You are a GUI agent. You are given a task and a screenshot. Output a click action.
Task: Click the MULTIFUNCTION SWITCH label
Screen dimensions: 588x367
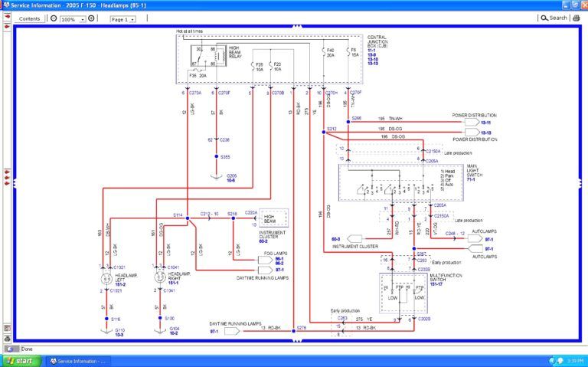click(446, 277)
